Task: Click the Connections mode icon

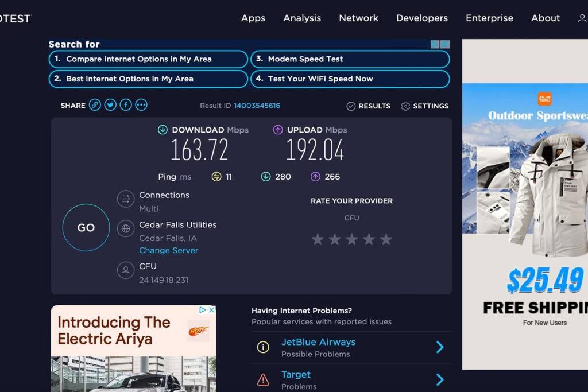Action: (x=126, y=199)
